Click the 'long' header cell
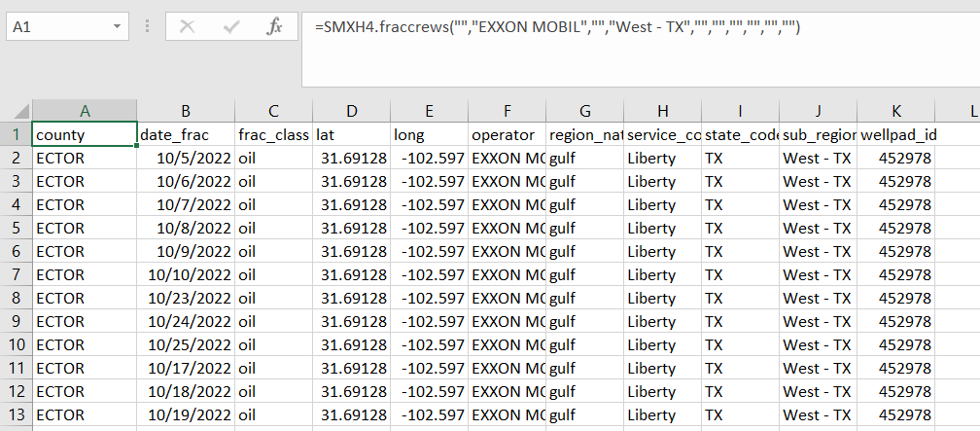Viewport: 980px width, 431px height. tap(430, 134)
